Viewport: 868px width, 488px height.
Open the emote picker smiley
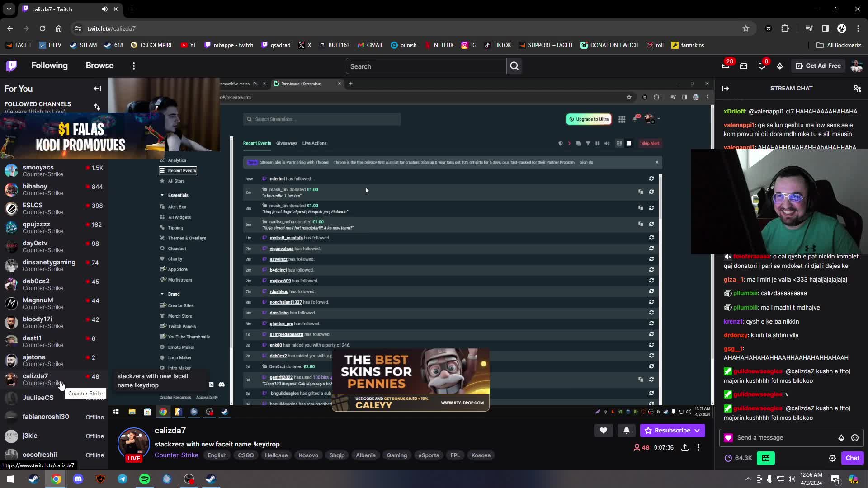(x=854, y=438)
